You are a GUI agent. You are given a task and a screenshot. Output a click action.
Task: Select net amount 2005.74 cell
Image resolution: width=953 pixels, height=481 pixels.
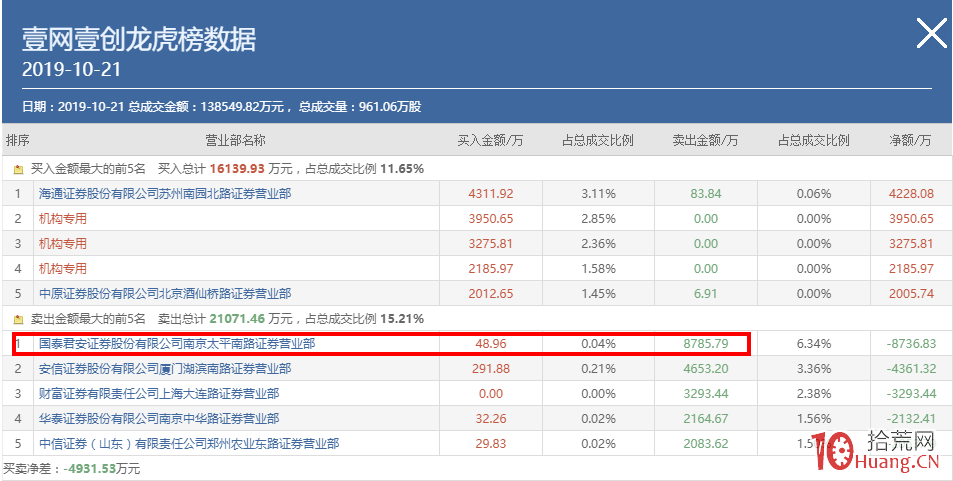[910, 294]
